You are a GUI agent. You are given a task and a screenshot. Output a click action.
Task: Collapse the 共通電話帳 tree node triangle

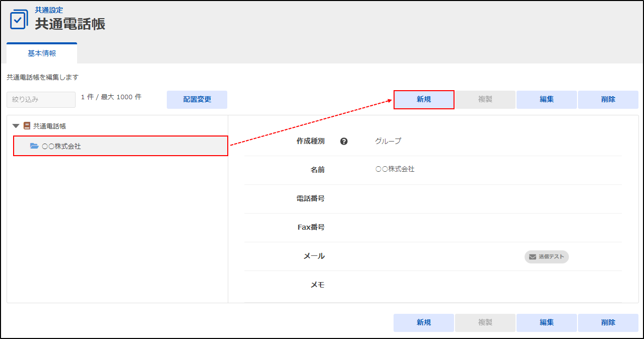click(x=16, y=126)
